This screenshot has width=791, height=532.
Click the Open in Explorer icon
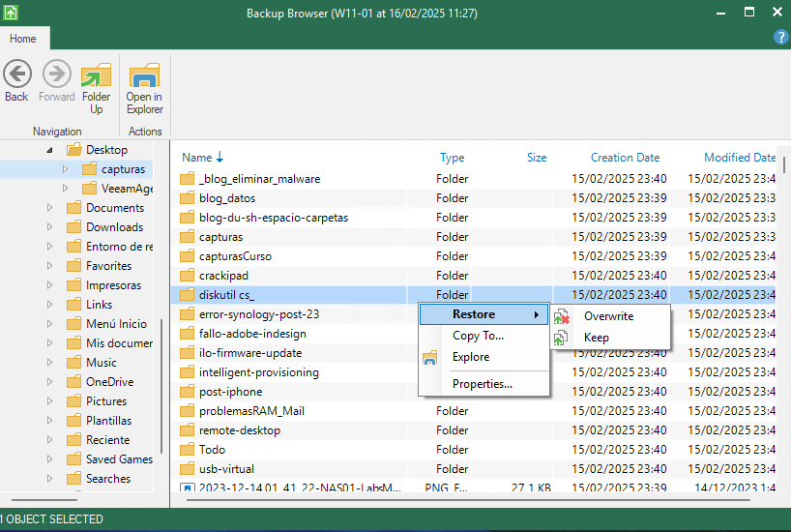(x=145, y=75)
